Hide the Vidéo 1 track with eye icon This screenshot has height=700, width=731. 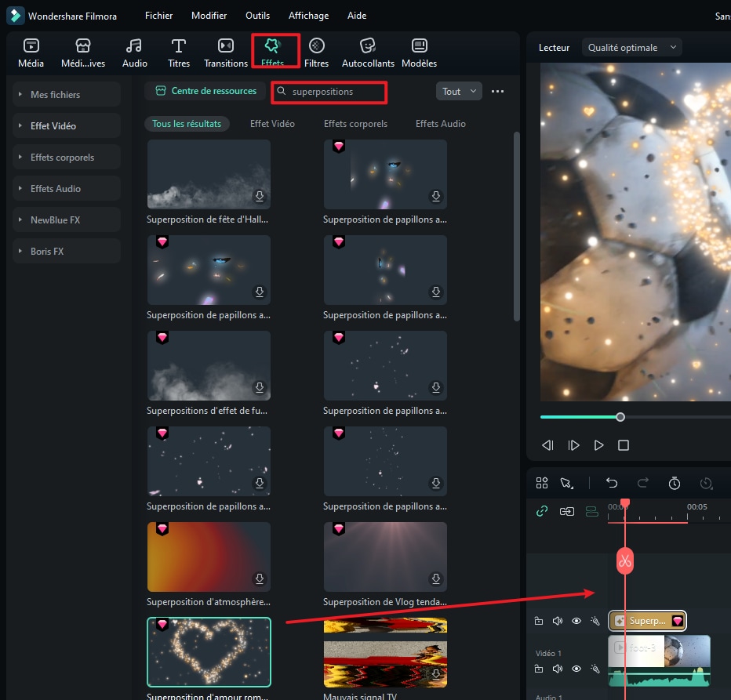click(576, 669)
